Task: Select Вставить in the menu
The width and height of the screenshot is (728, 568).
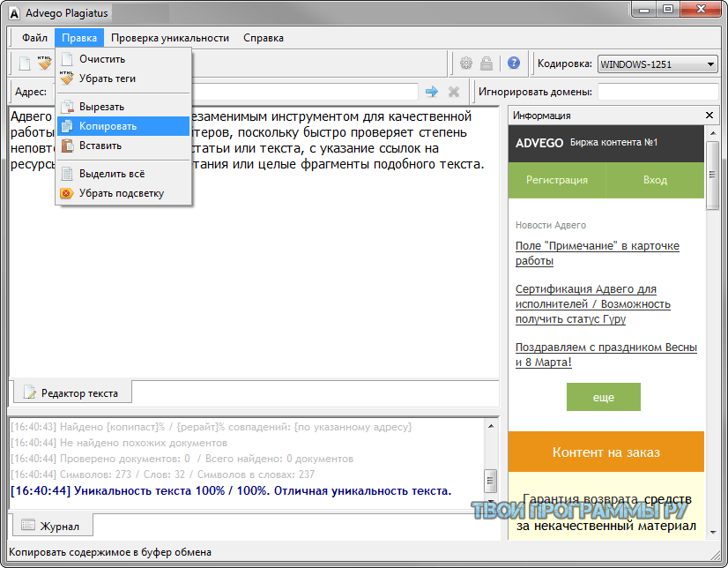Action: [x=123, y=146]
